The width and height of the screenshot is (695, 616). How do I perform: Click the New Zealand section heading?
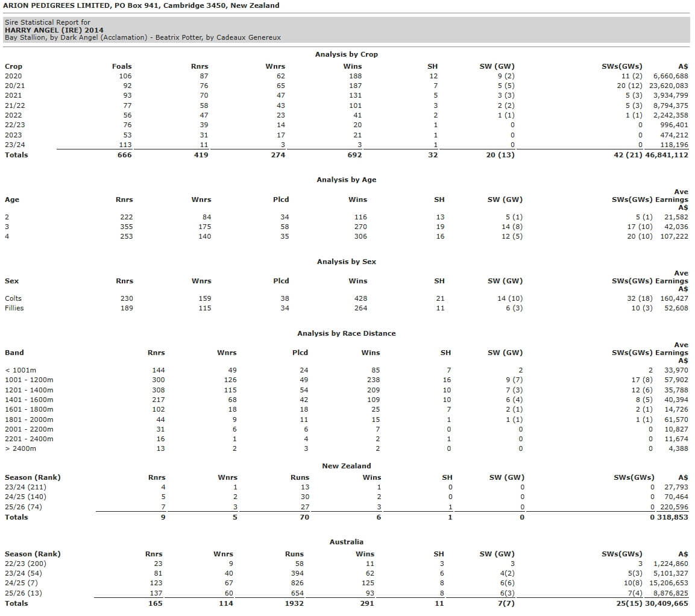(x=346, y=466)
